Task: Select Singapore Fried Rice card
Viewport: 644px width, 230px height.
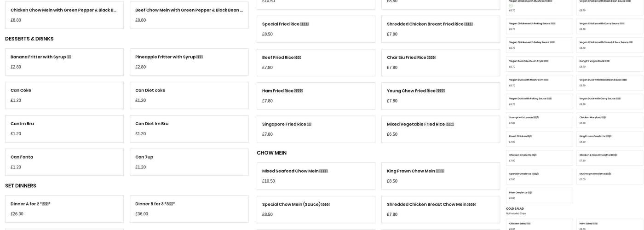Action: click(x=316, y=129)
